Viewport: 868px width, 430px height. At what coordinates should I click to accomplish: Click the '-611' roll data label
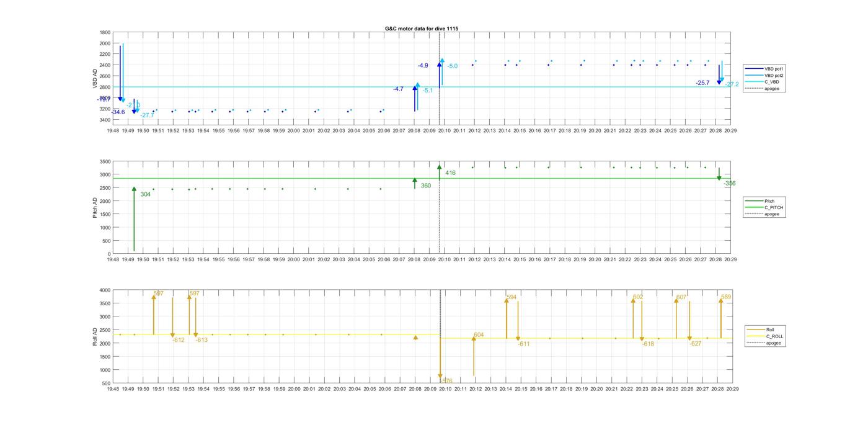pos(524,344)
